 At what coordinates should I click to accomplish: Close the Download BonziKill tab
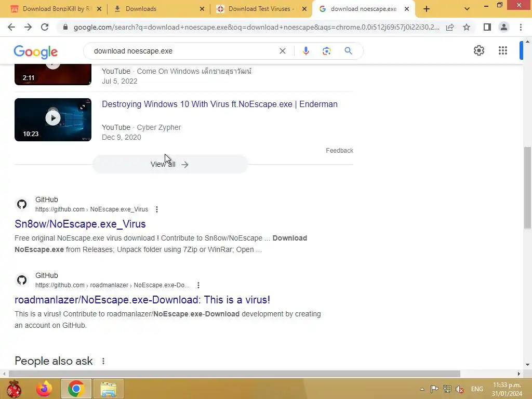point(99,9)
